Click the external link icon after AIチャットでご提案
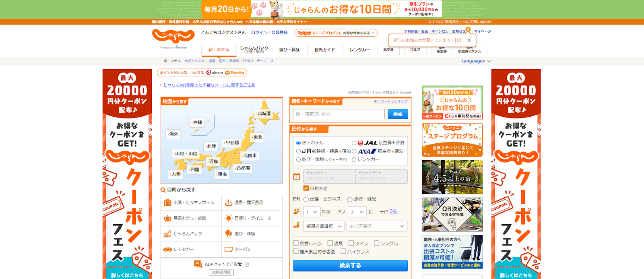 pyautogui.click(x=247, y=265)
